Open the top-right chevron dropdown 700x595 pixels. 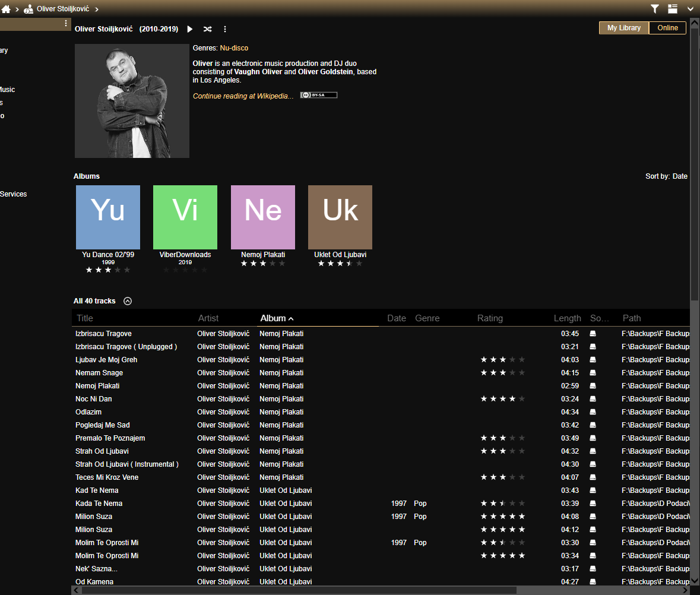(691, 9)
